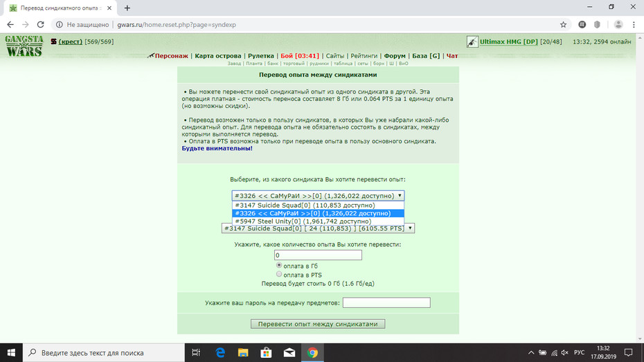The image size is (644, 362).
Task: Open Рулетка menu item
Action: pyautogui.click(x=261, y=56)
